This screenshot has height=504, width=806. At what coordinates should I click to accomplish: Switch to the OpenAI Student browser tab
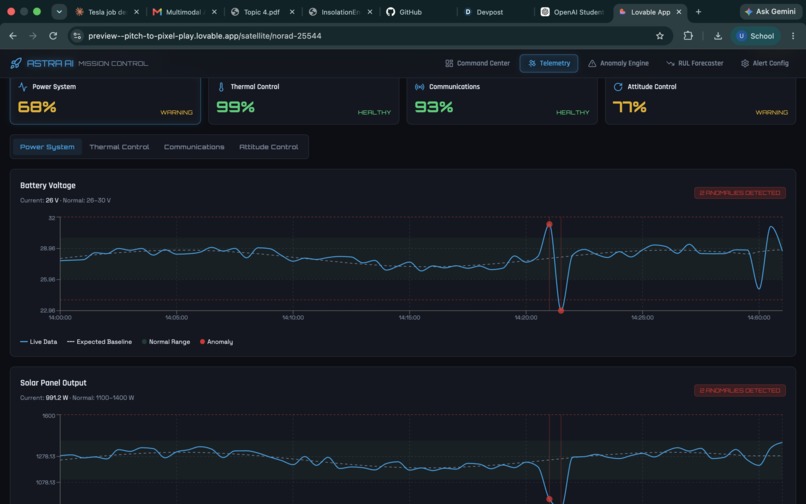[x=573, y=12]
